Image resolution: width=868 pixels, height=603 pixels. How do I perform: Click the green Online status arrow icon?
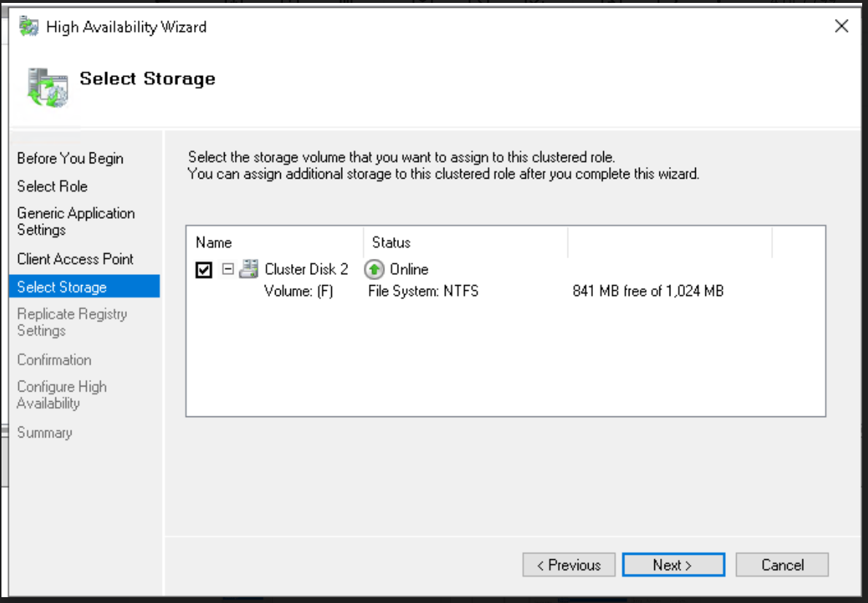(x=374, y=270)
